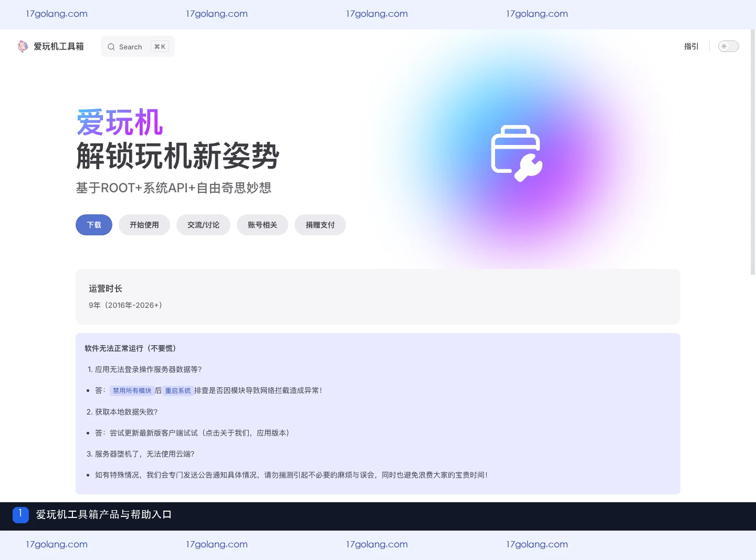Image resolution: width=756 pixels, height=560 pixels.
Task: Open the Search box
Action: [138, 46]
